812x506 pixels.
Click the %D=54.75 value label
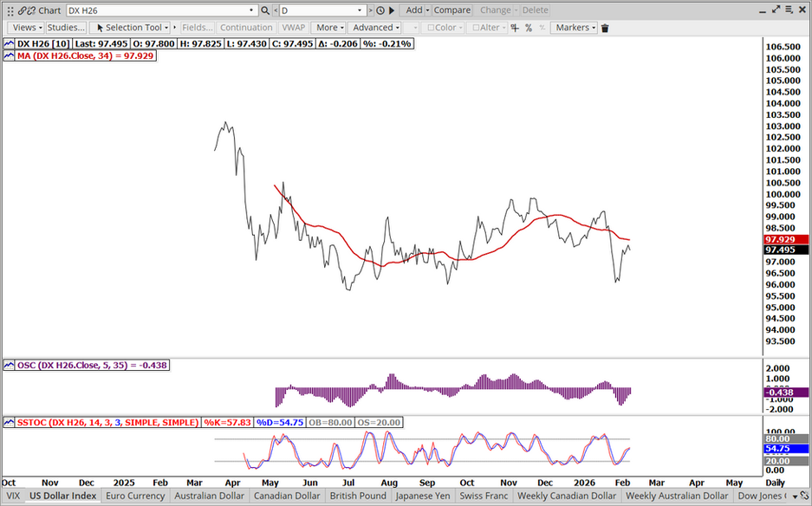coord(279,423)
